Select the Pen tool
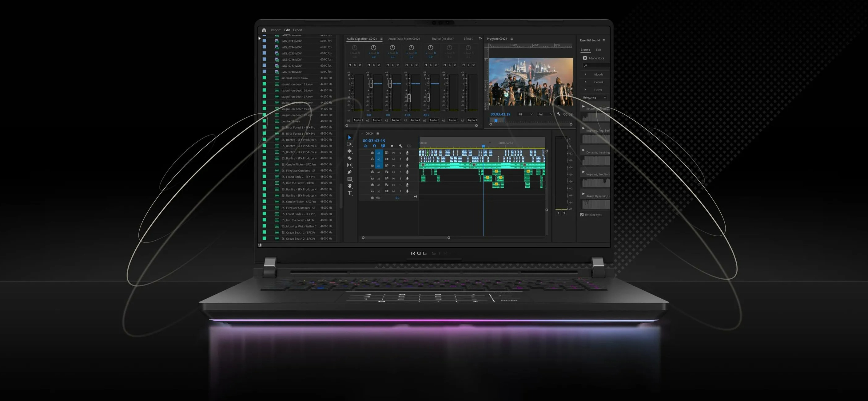The height and width of the screenshot is (401, 868). (349, 172)
